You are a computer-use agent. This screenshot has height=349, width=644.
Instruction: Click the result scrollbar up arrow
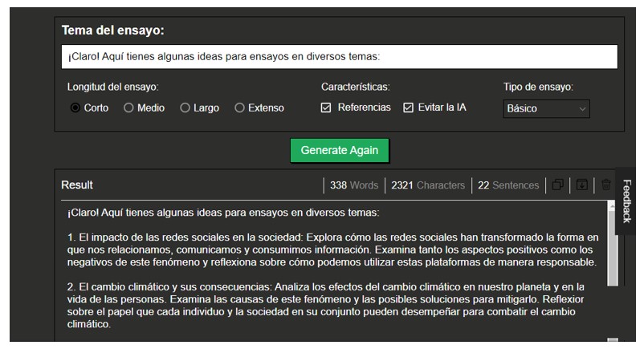click(x=612, y=206)
